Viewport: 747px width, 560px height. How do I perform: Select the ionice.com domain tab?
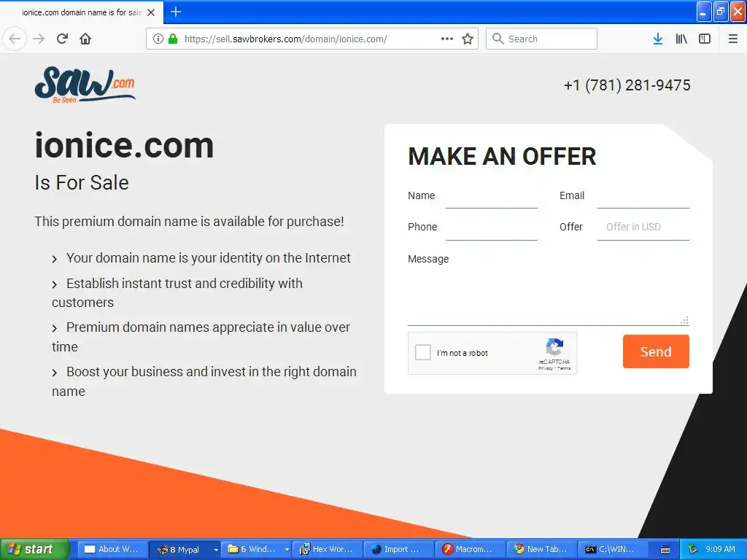pyautogui.click(x=82, y=12)
